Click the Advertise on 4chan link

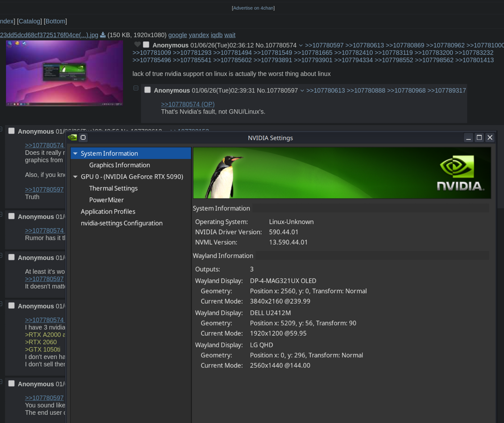click(253, 8)
